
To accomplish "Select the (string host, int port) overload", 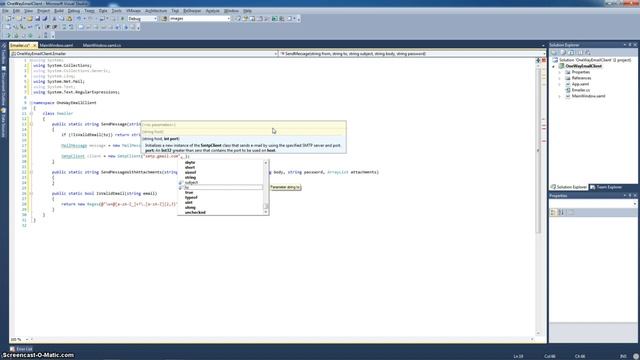I will 161,139.
